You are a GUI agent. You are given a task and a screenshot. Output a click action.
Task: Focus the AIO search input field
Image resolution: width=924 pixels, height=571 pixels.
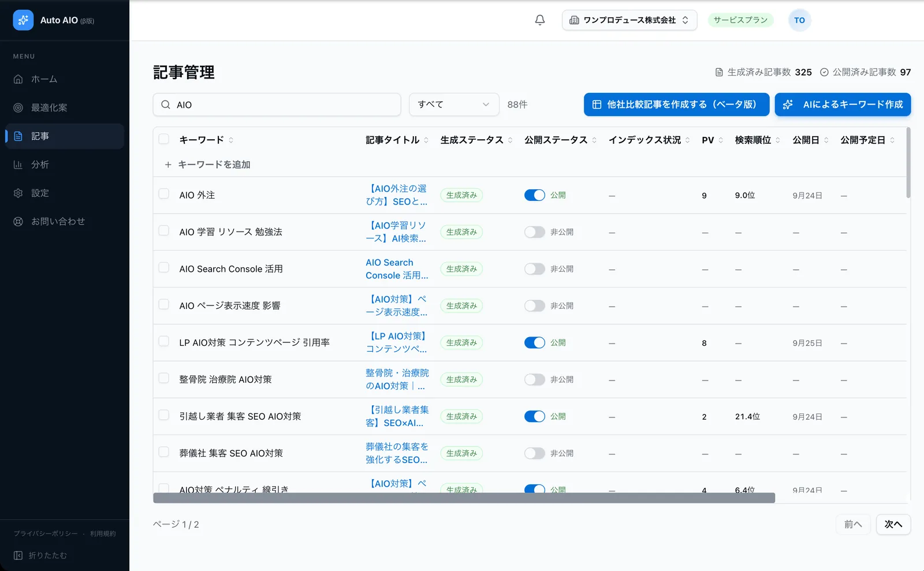(x=277, y=105)
